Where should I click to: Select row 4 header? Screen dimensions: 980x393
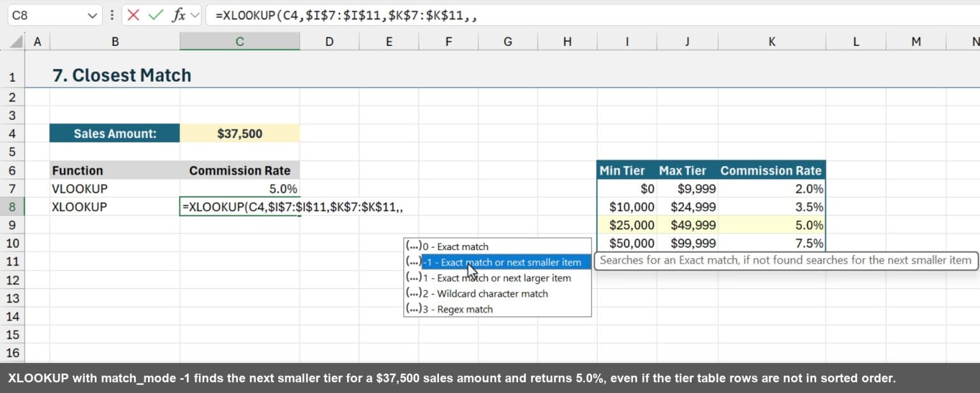point(12,133)
